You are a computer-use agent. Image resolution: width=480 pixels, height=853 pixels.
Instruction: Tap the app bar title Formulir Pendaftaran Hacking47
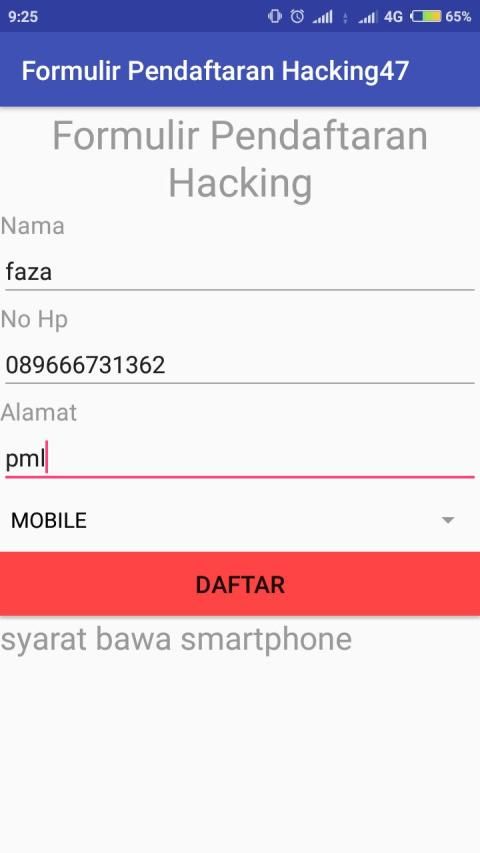tap(215, 71)
